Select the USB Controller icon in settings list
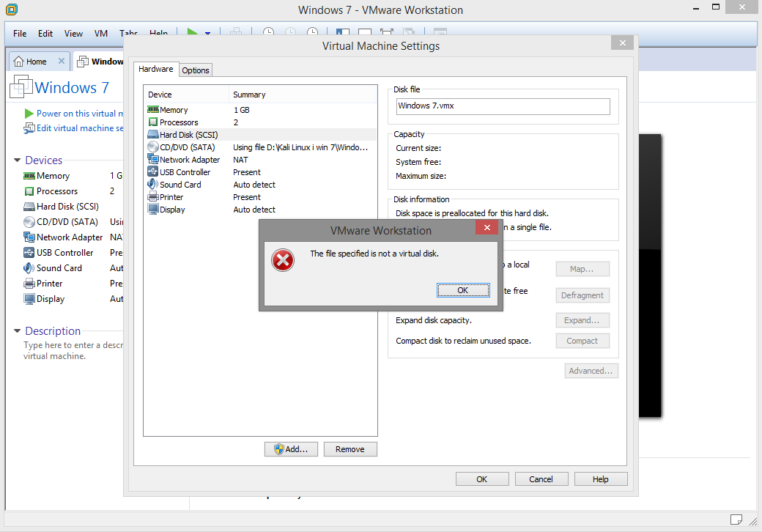Image resolution: width=762 pixels, height=532 pixels. click(153, 172)
